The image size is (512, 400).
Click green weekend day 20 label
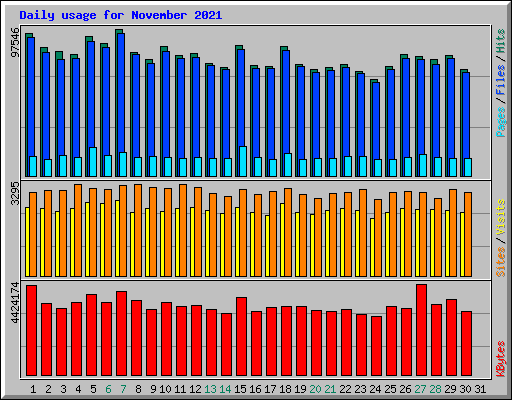(x=315, y=389)
